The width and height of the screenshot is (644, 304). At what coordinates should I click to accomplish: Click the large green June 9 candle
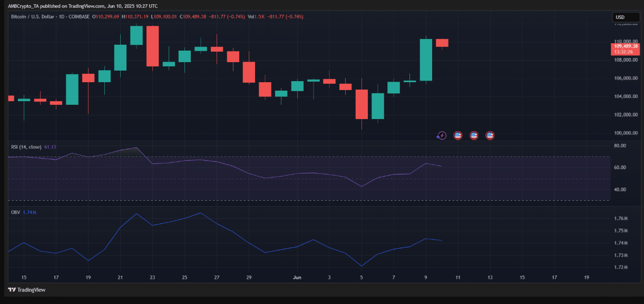(426, 60)
